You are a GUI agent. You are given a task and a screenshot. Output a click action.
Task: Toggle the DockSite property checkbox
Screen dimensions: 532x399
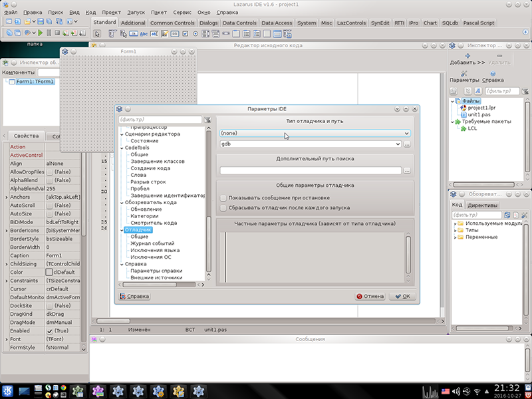click(x=49, y=306)
